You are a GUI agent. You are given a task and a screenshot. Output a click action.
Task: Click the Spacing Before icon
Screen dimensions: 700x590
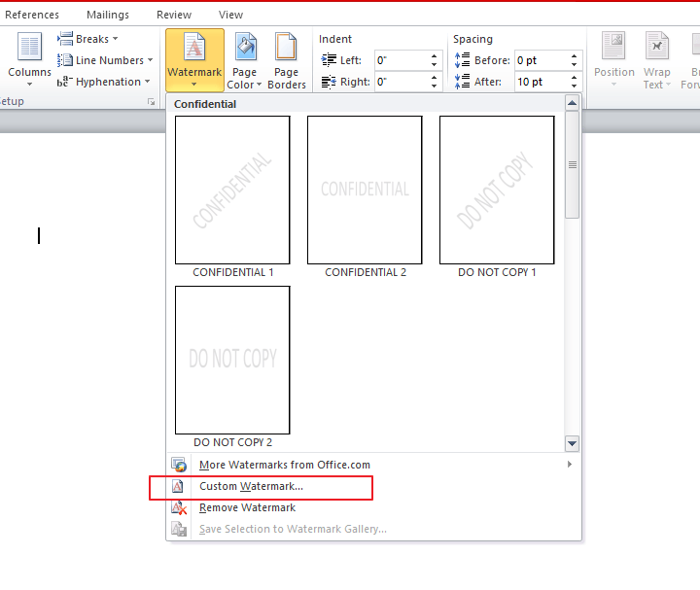[462, 60]
